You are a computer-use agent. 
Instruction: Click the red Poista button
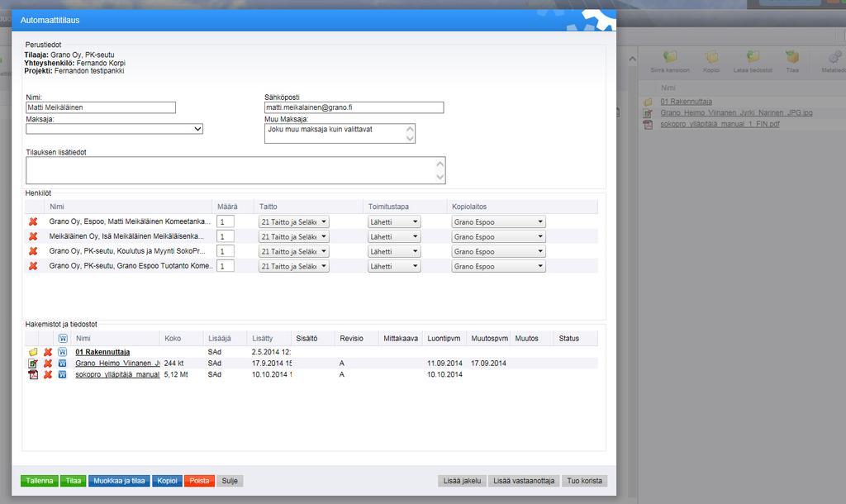(199, 481)
